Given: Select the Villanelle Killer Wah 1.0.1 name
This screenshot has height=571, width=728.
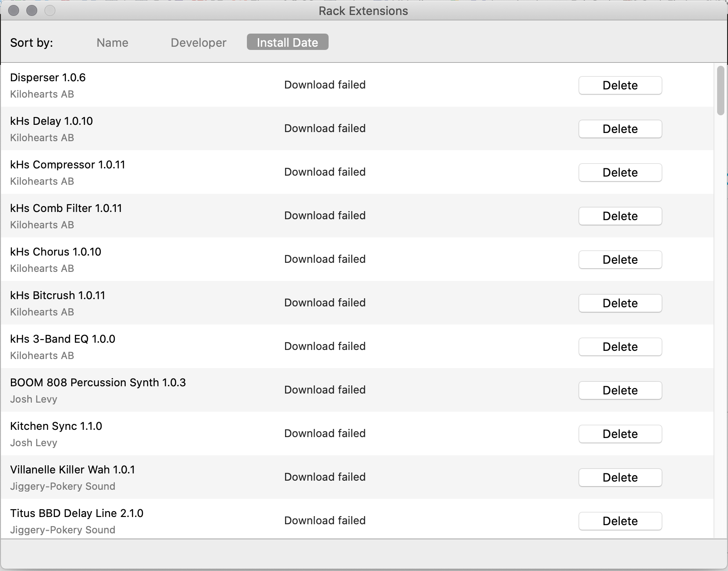Looking at the screenshot, I should tap(73, 470).
